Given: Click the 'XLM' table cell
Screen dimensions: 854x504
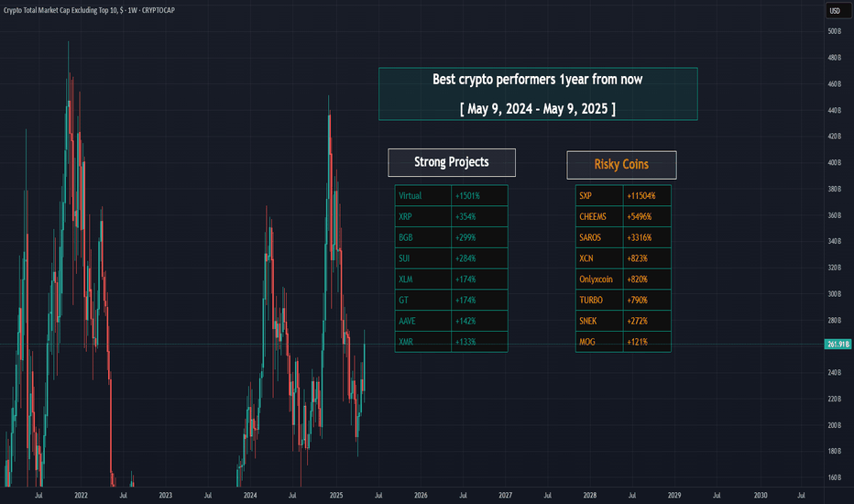Looking at the screenshot, I should (423, 279).
